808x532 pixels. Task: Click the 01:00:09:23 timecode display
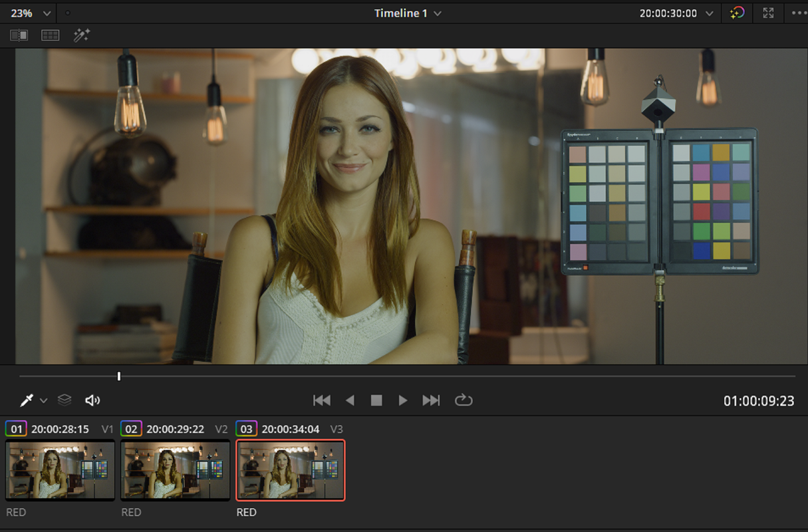pyautogui.click(x=759, y=401)
